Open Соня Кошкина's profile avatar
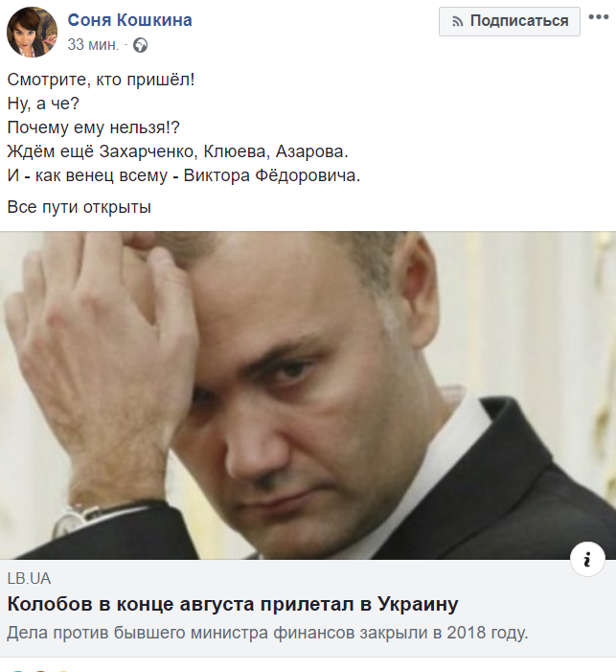The image size is (616, 672). point(32,32)
